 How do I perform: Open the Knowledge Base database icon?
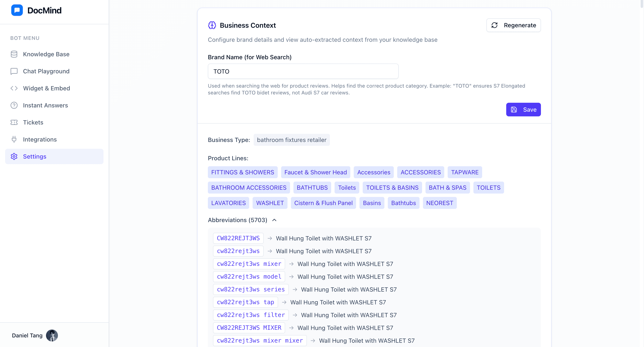(x=14, y=54)
